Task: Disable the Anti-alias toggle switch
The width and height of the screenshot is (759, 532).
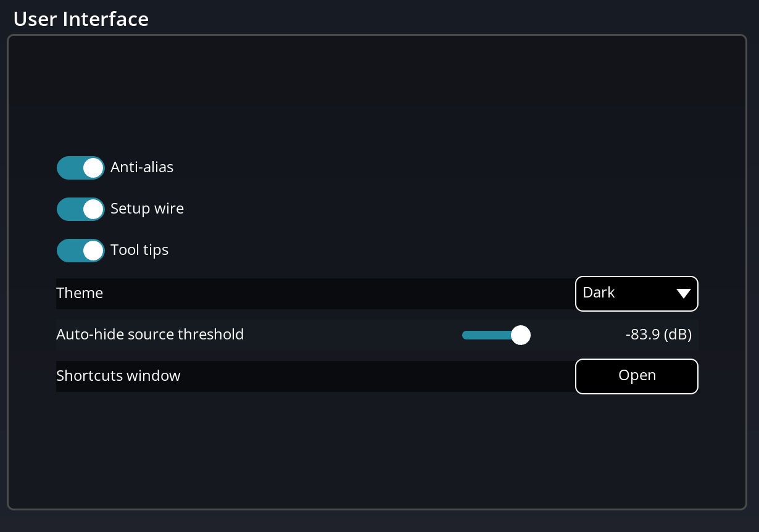Action: pos(80,168)
